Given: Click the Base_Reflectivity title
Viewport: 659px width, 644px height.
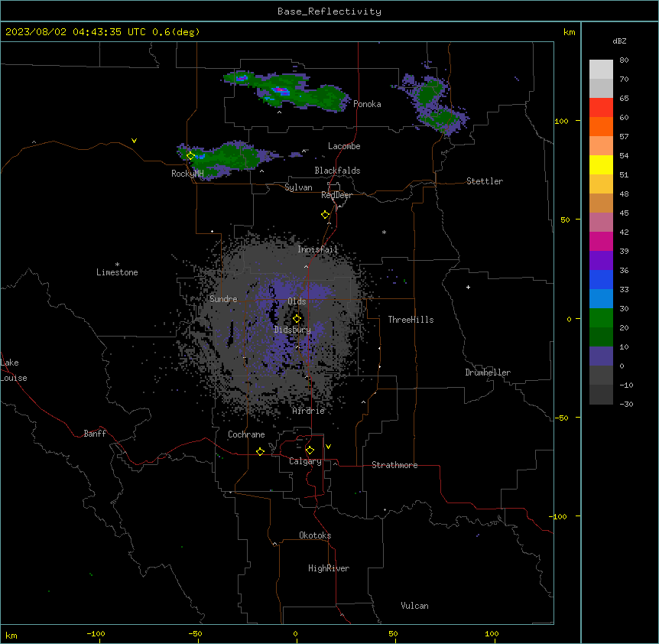Looking at the screenshot, I should click(329, 11).
